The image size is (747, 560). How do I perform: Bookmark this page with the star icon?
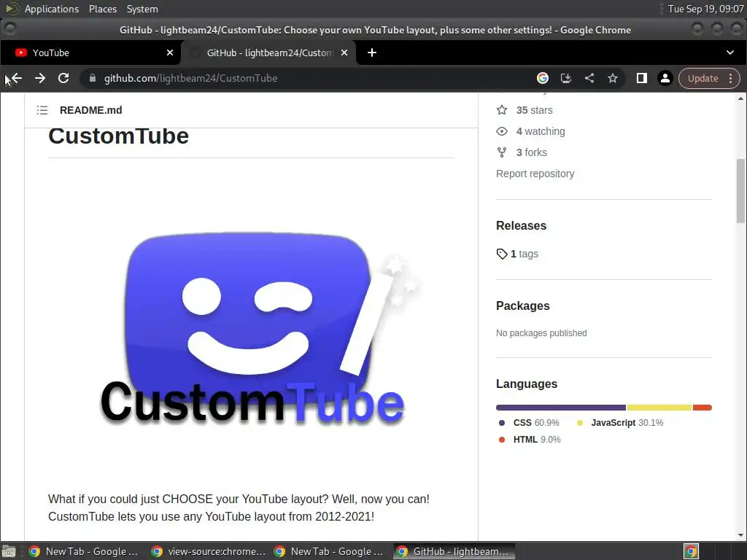click(x=613, y=78)
